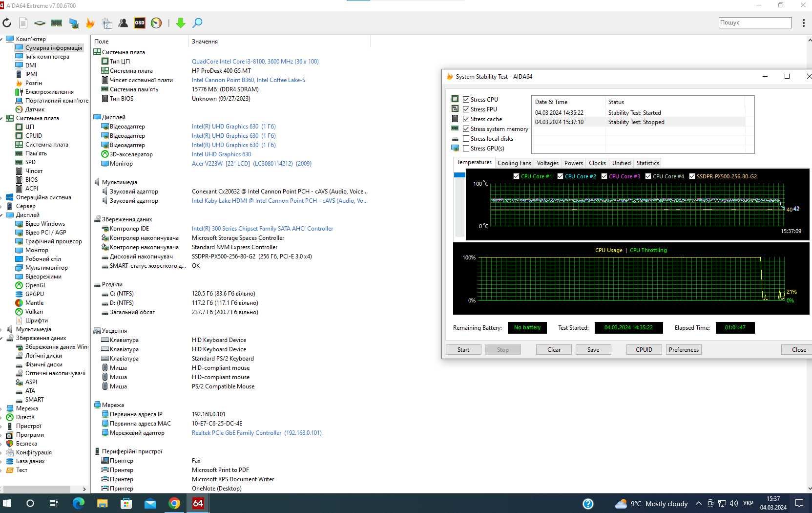
Task: Uncheck the Stress FPU checkbox
Action: tap(466, 109)
